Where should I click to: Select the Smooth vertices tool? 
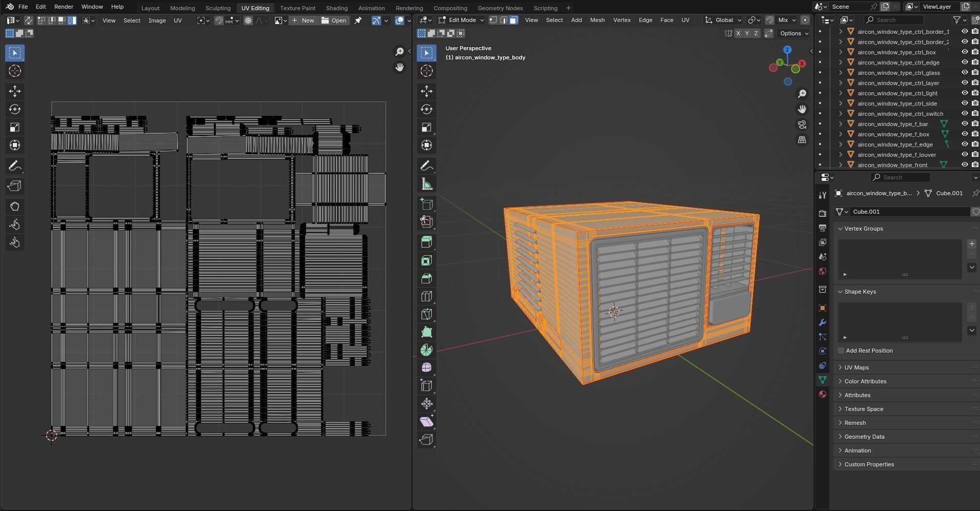pos(427,368)
